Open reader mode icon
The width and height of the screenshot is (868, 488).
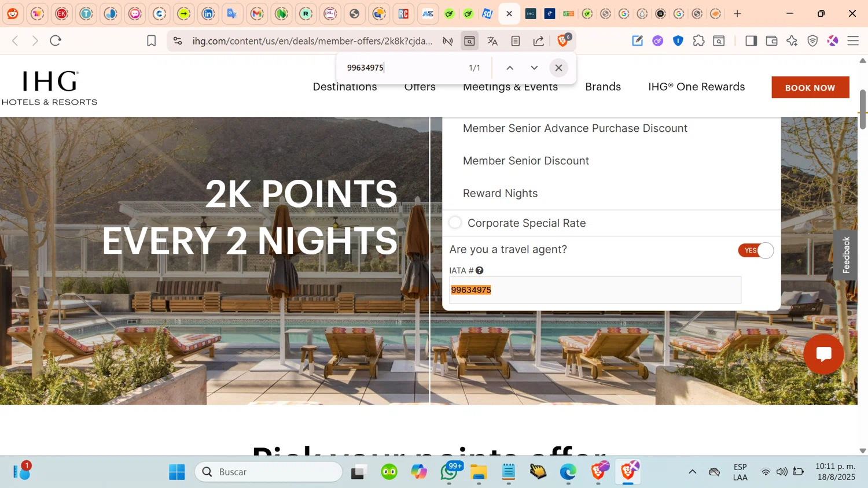click(516, 40)
